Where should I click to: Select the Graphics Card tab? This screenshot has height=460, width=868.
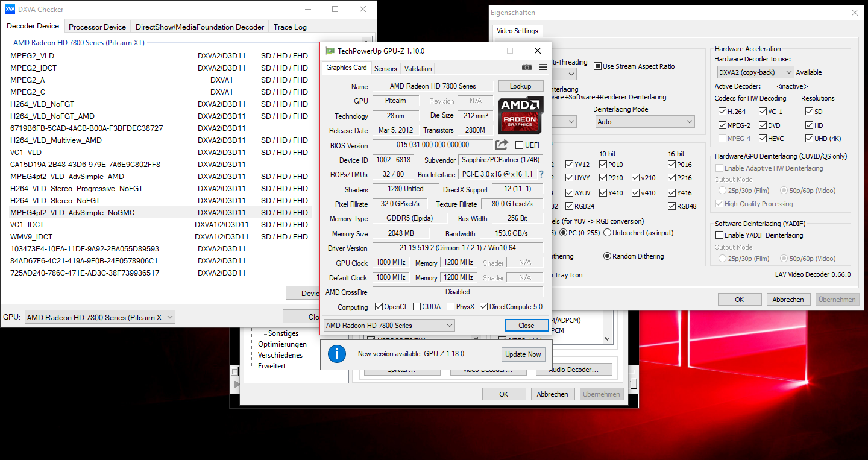coord(347,68)
